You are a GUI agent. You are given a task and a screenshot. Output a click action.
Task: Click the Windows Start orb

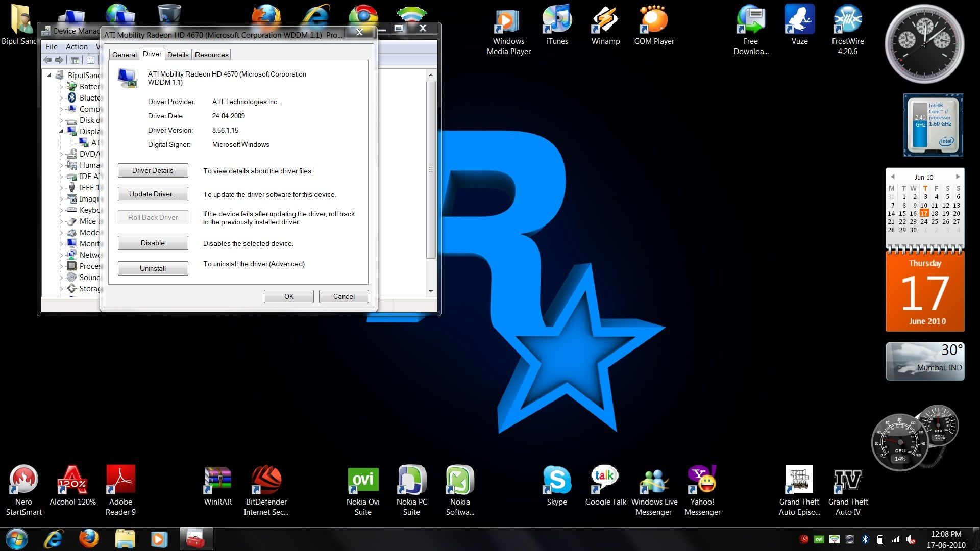click(16, 539)
